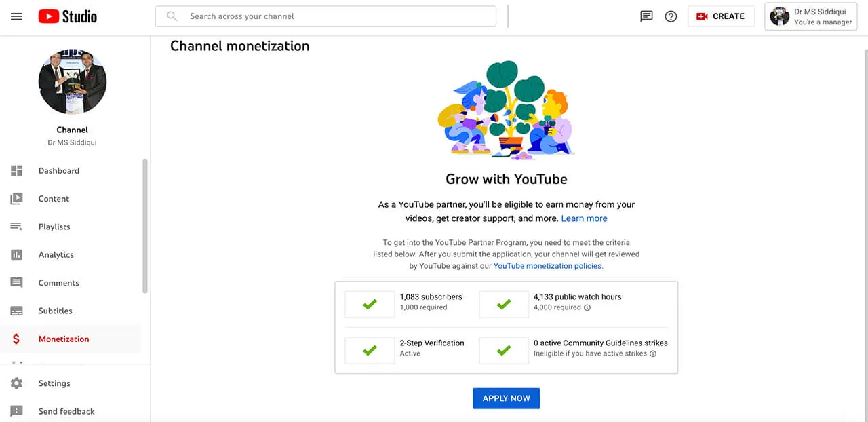Click the "Grow with YouTube" heading
This screenshot has width=868, height=422.
(x=506, y=179)
